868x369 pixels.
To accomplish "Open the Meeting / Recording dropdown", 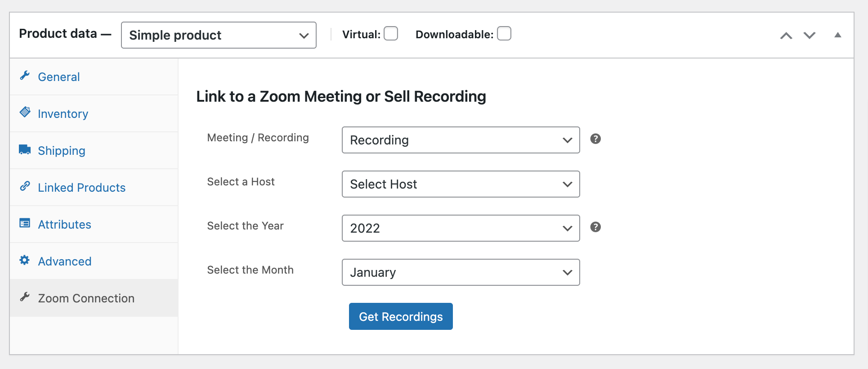I will (461, 140).
